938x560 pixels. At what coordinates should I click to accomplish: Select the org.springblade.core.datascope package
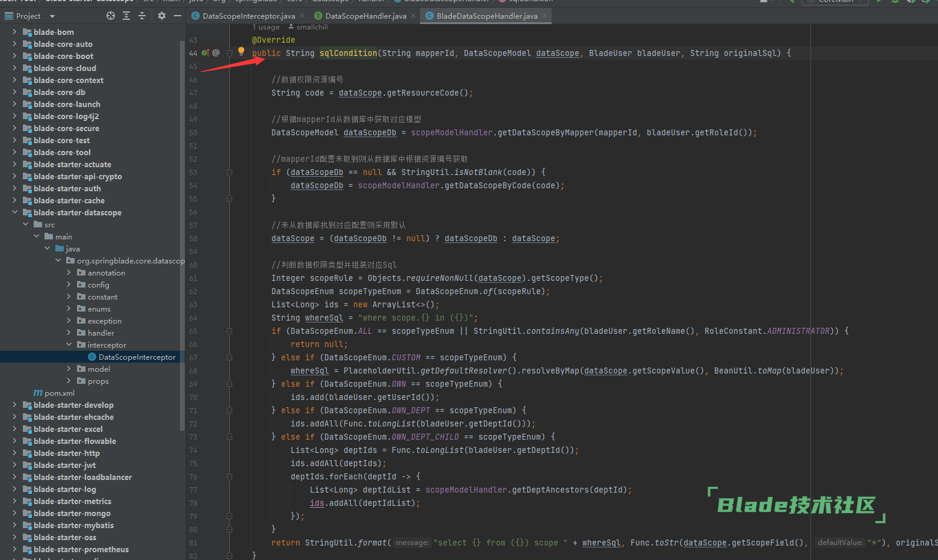pos(131,260)
